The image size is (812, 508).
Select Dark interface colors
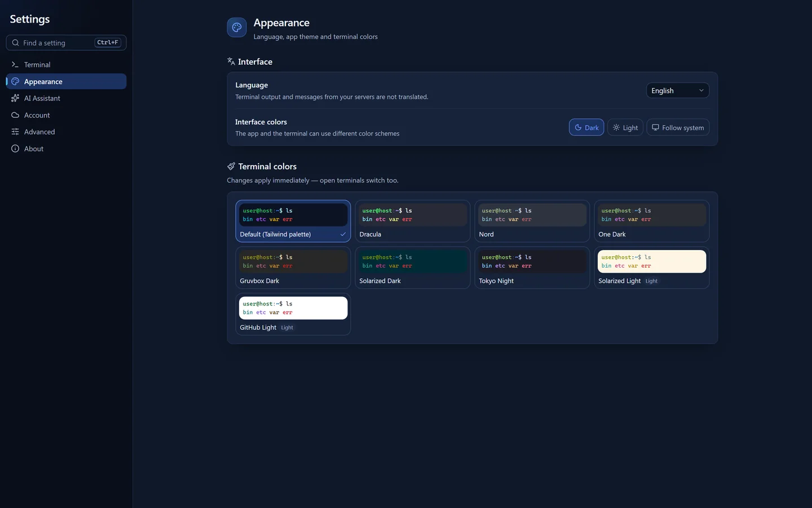[586, 128]
